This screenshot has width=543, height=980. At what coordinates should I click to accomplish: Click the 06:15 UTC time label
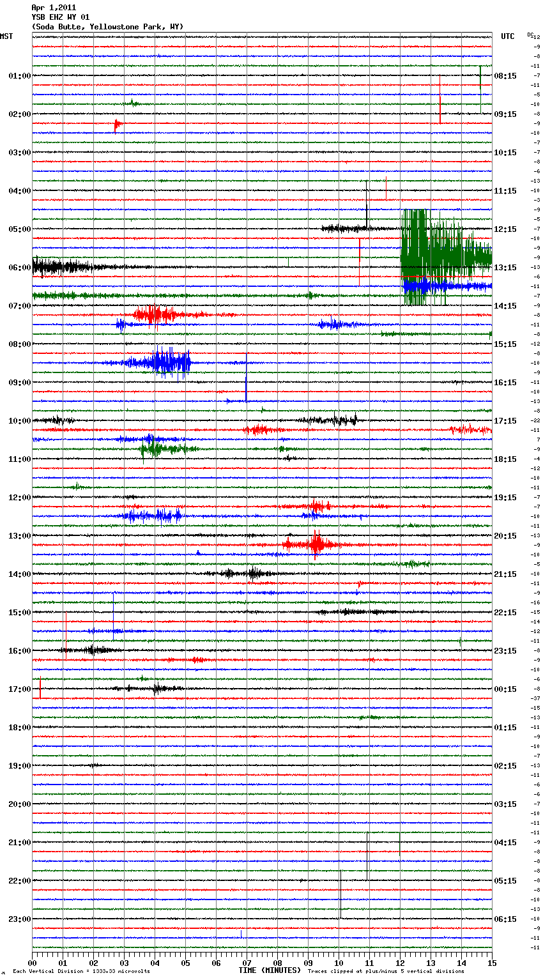[x=505, y=919]
